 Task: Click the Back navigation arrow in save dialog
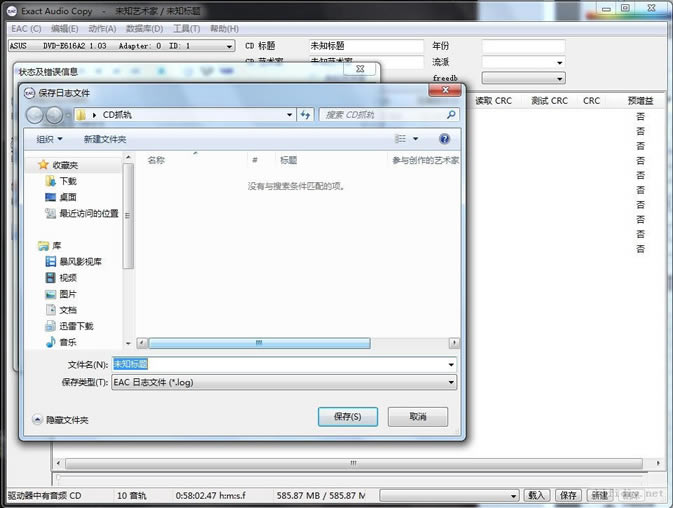35,115
